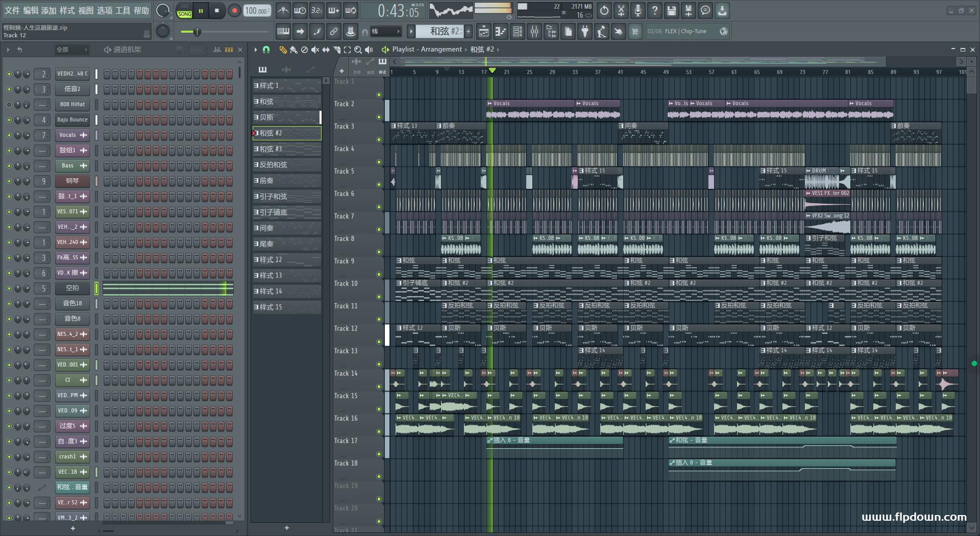The image size is (980, 536).
Task: Mute the 808 HiHat channel LED
Action: (x=9, y=105)
